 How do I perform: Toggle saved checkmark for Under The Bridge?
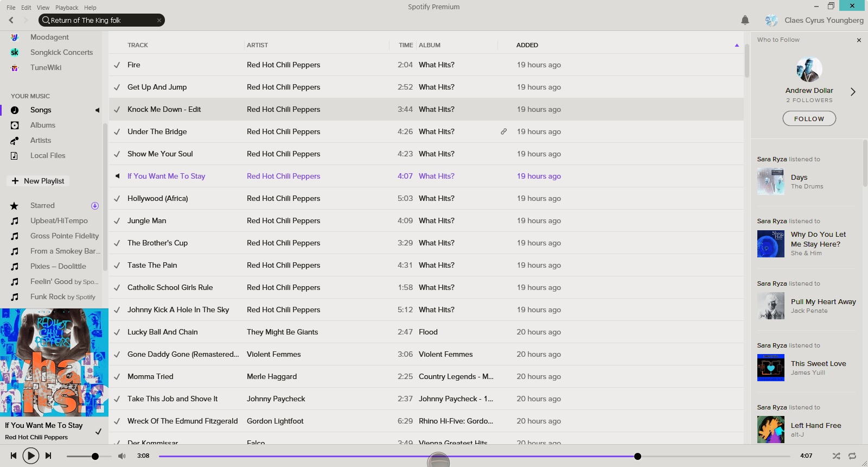[117, 131]
